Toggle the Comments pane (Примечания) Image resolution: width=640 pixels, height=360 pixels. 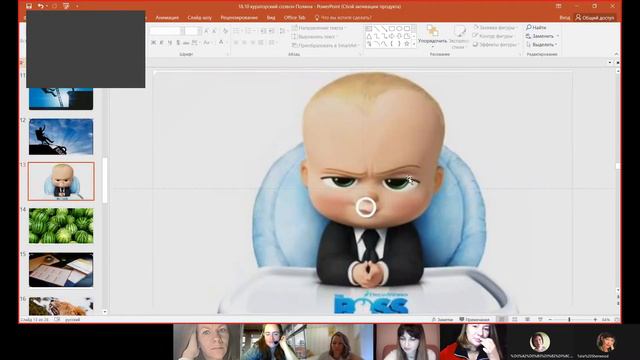click(x=474, y=320)
